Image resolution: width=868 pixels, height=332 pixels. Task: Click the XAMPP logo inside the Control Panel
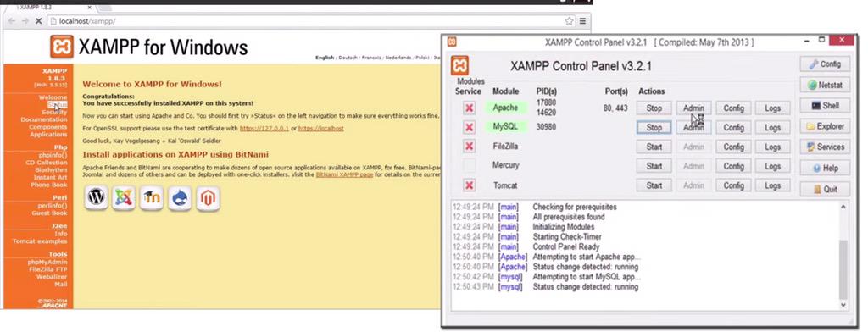[x=459, y=65]
